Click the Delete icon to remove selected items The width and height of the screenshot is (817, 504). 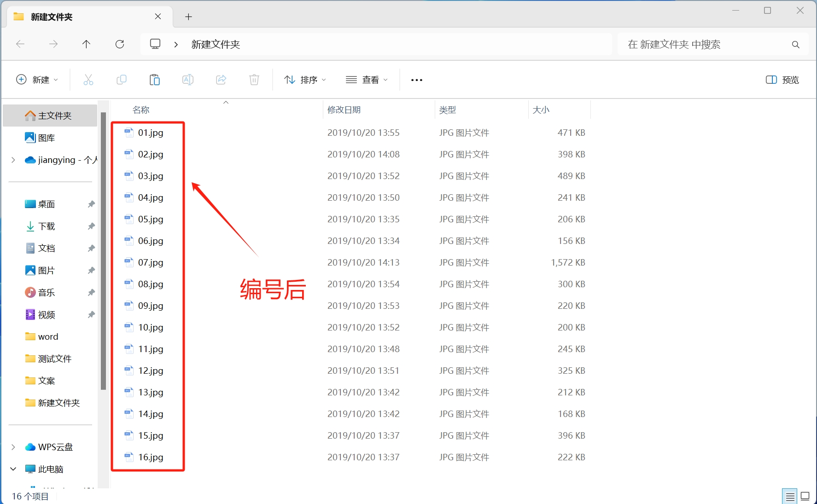pyautogui.click(x=254, y=79)
